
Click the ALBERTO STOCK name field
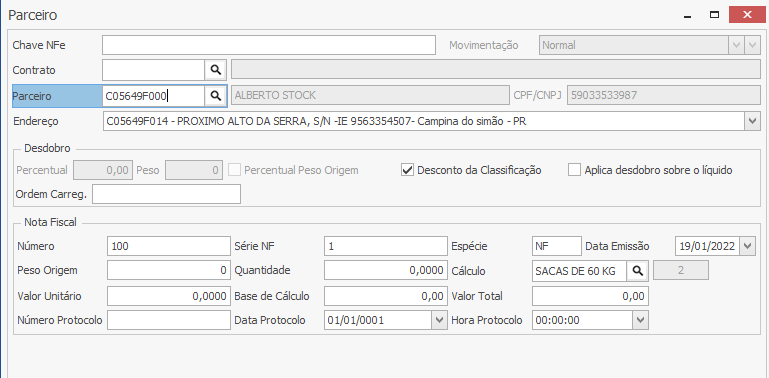[370, 96]
